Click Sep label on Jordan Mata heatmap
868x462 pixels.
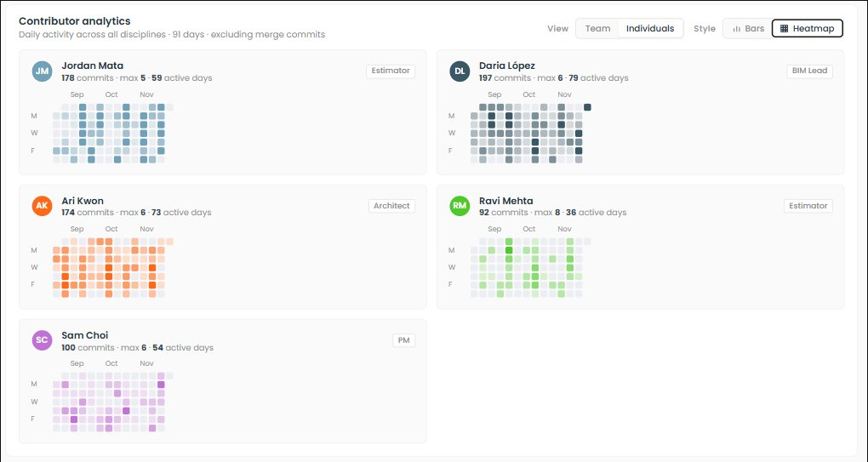(77, 94)
